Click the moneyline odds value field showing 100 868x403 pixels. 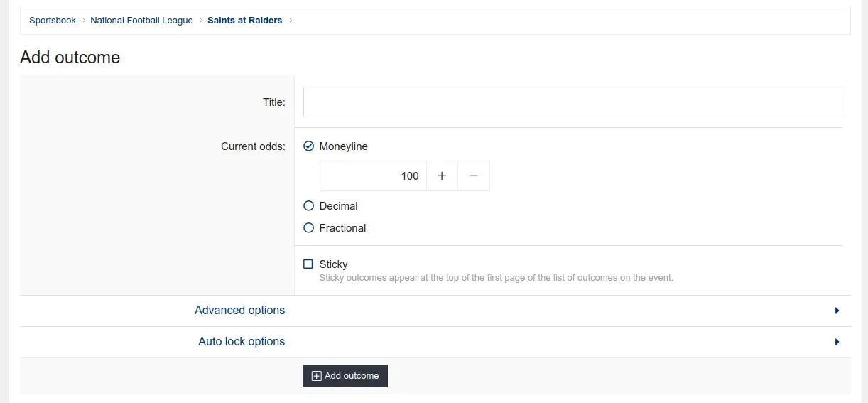tap(373, 176)
